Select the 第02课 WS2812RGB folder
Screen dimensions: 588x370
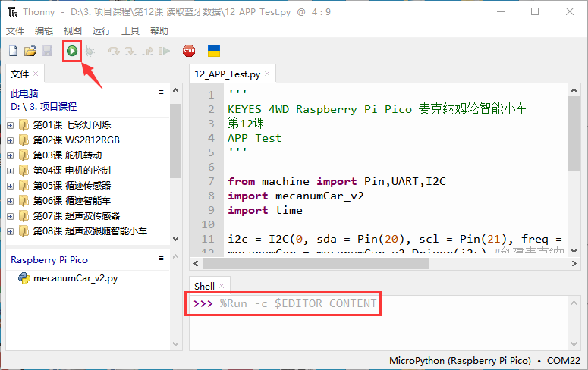pyautogui.click(x=76, y=140)
